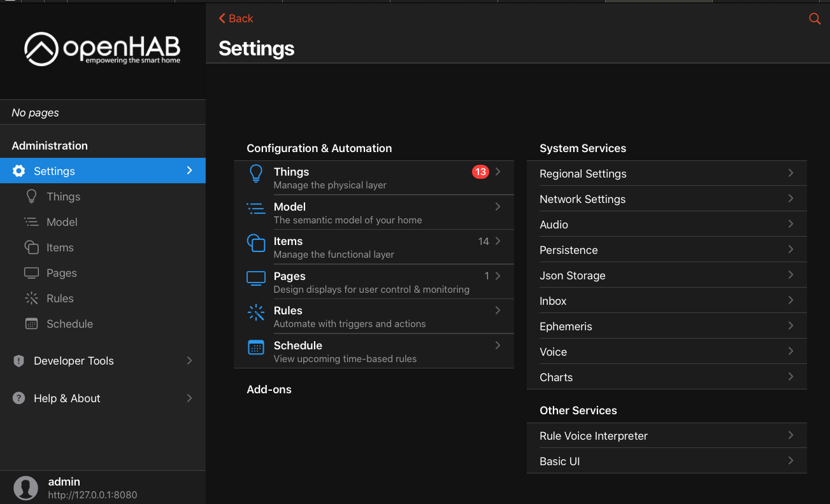Go Back using the top link
830x504 pixels.
coord(236,18)
